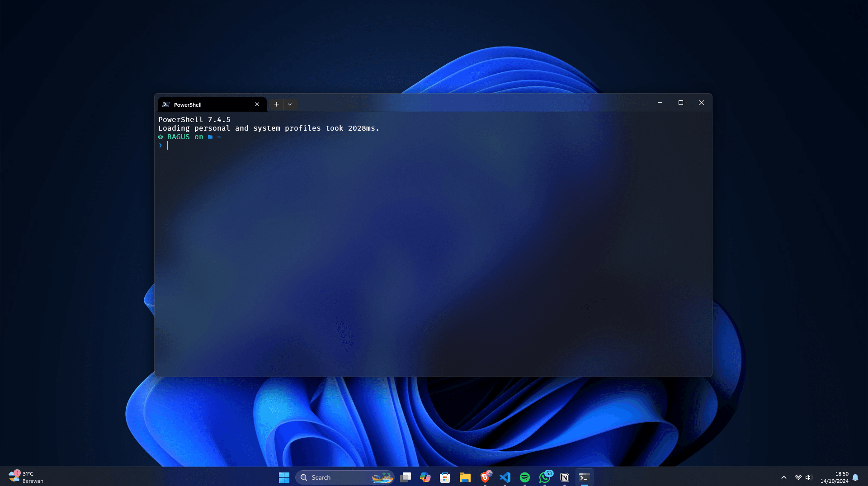
Task: Open Microsoft Store from taskbar
Action: [x=445, y=477]
